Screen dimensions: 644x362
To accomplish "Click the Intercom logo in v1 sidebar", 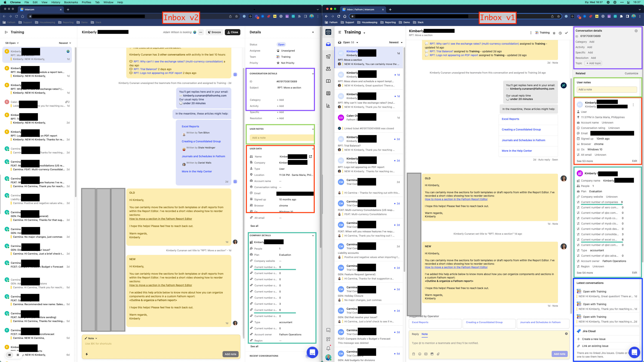I will click(328, 32).
